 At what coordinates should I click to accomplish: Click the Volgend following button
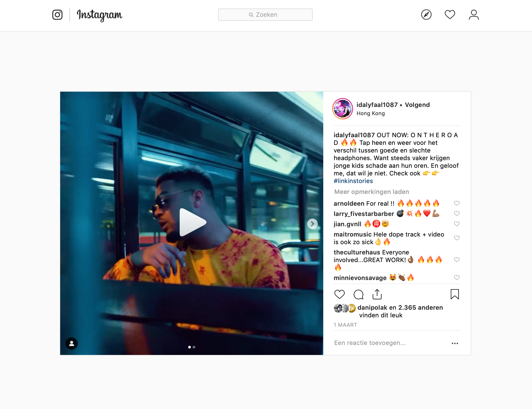(x=417, y=105)
